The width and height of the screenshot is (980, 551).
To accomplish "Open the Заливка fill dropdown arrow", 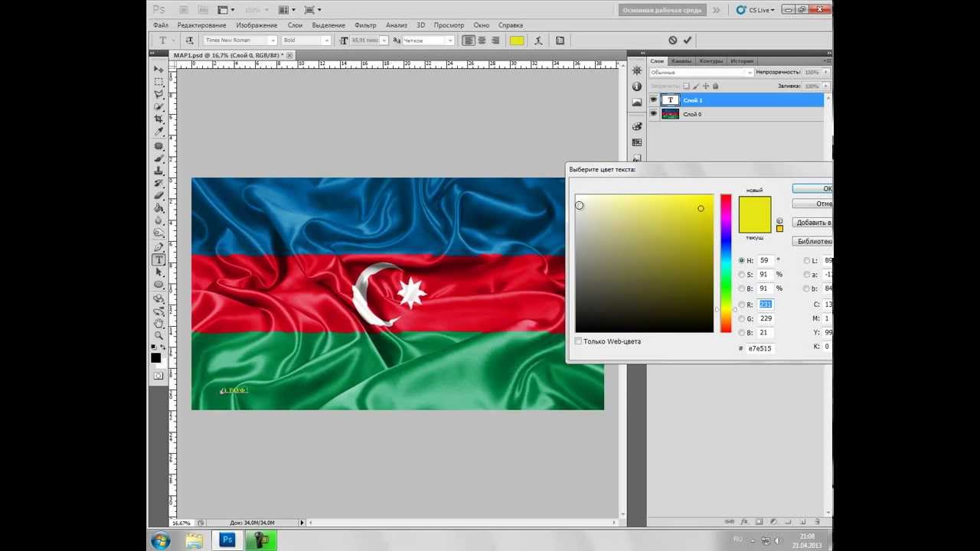I will pyautogui.click(x=826, y=86).
